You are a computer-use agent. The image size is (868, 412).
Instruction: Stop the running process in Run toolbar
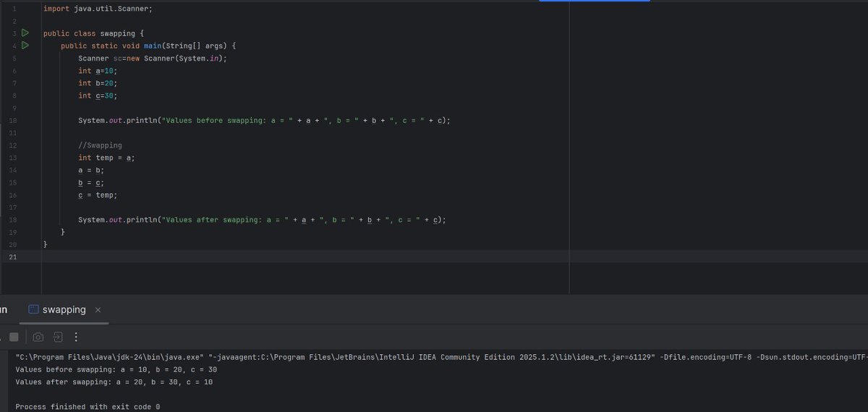[14, 337]
